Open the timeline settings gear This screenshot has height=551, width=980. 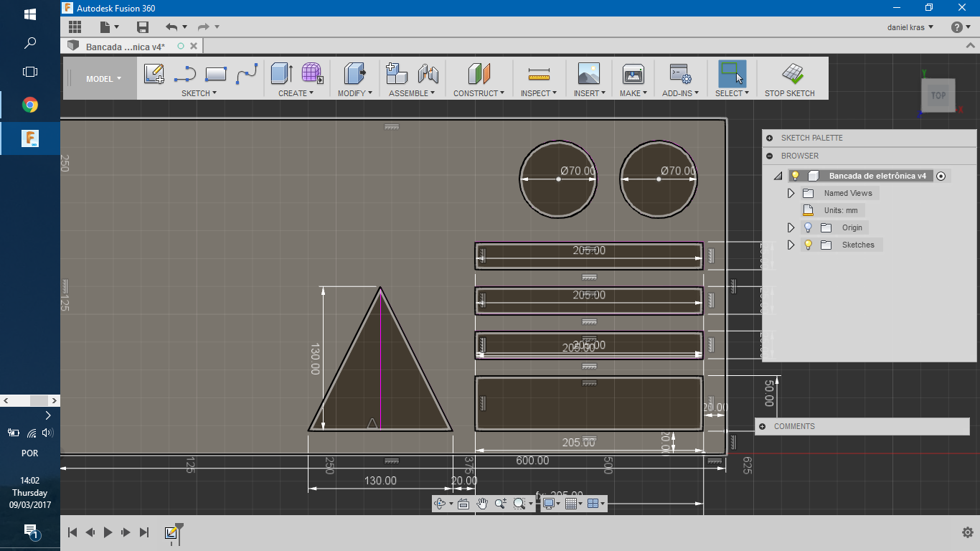click(967, 532)
